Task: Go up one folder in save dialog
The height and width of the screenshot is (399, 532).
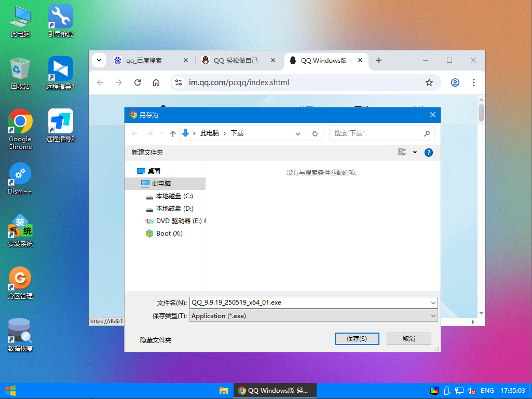Action: pyautogui.click(x=173, y=134)
